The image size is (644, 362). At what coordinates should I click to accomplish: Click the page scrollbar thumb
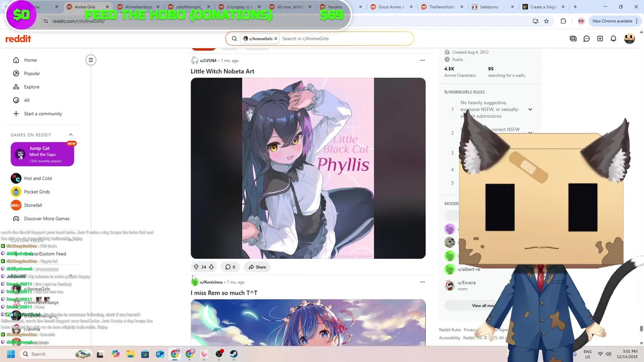641,329
